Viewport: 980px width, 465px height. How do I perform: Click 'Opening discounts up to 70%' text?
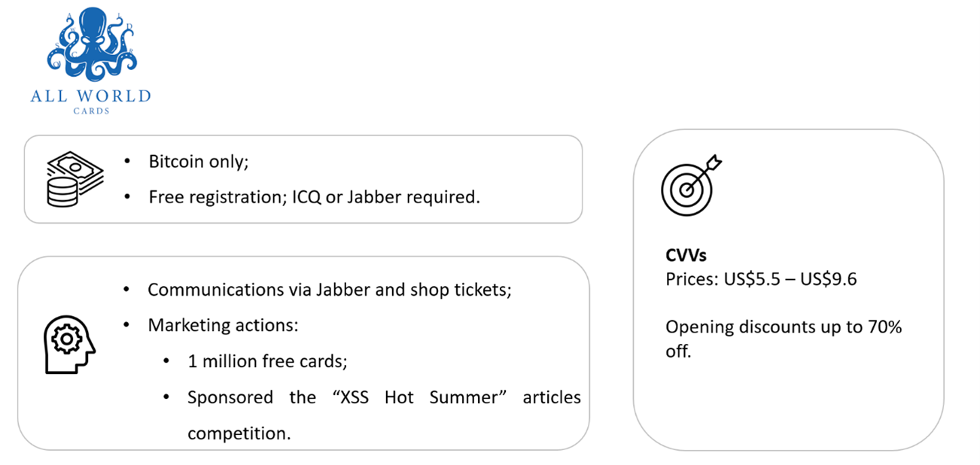pos(784,327)
